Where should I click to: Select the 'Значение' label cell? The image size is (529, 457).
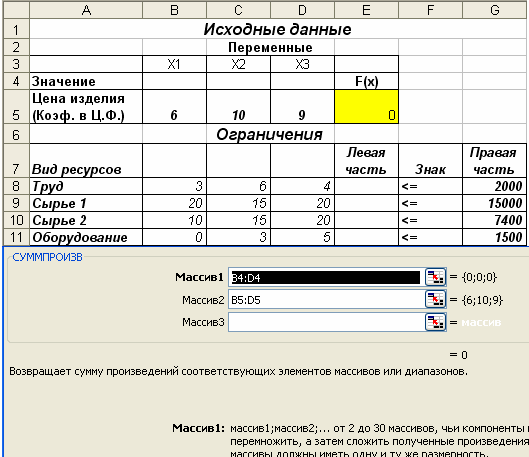tap(86, 81)
